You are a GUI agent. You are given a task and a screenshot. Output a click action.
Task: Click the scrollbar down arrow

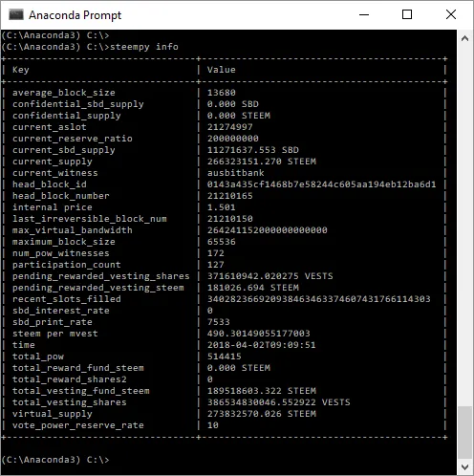(x=464, y=467)
